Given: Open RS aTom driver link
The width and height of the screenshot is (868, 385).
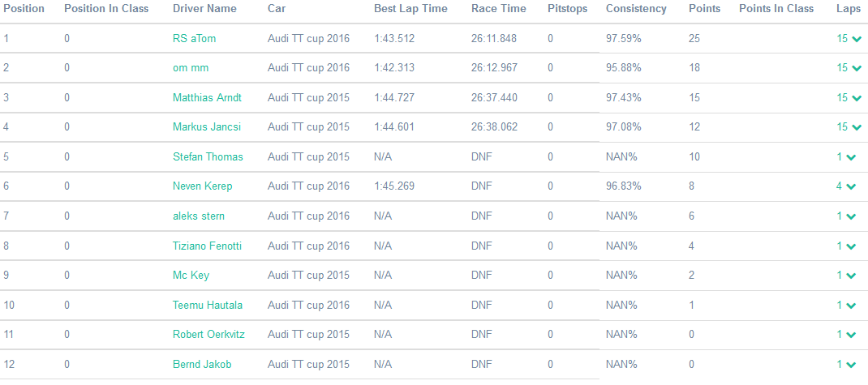Looking at the screenshot, I should (194, 38).
